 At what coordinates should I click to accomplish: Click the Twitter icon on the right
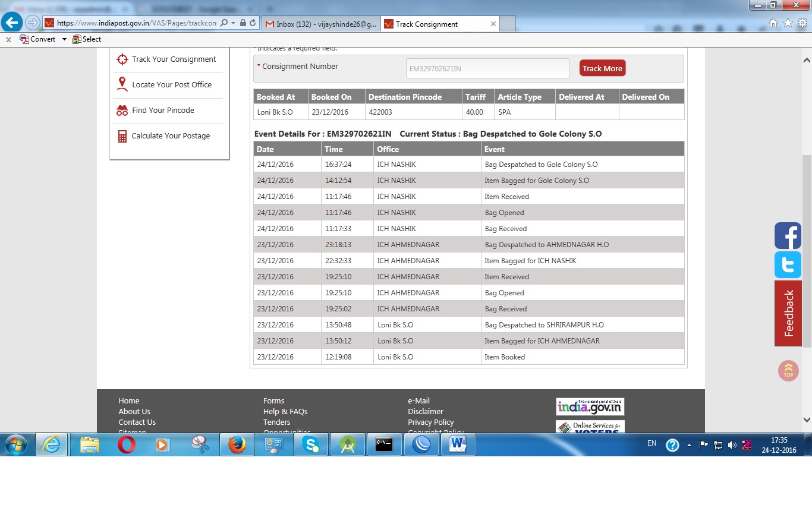(788, 265)
